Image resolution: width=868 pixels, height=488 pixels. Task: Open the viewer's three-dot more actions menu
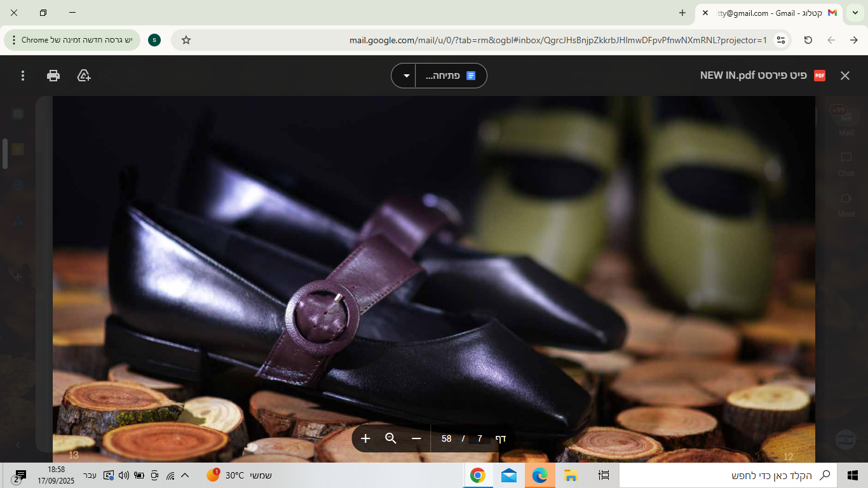[23, 76]
